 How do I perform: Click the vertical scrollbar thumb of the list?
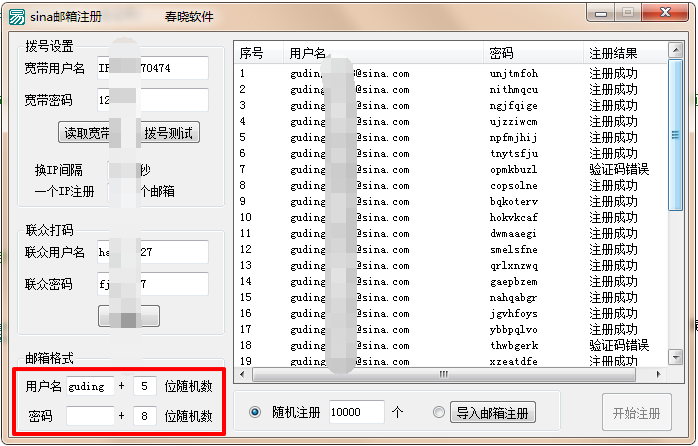pos(676,135)
